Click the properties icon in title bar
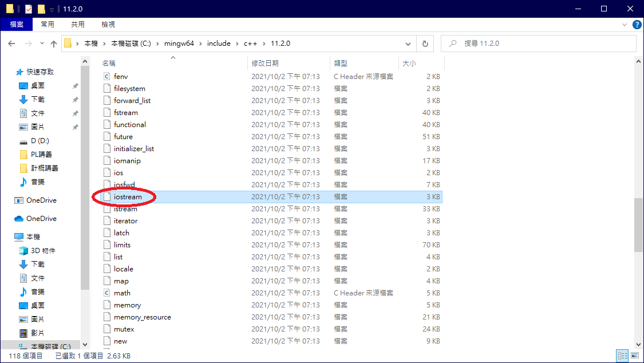The image size is (644, 363). pyautogui.click(x=29, y=9)
